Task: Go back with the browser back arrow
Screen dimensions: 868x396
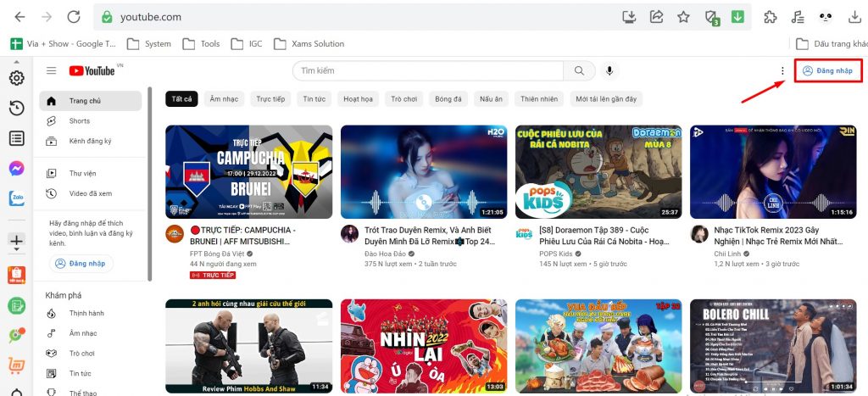Action: pyautogui.click(x=20, y=17)
